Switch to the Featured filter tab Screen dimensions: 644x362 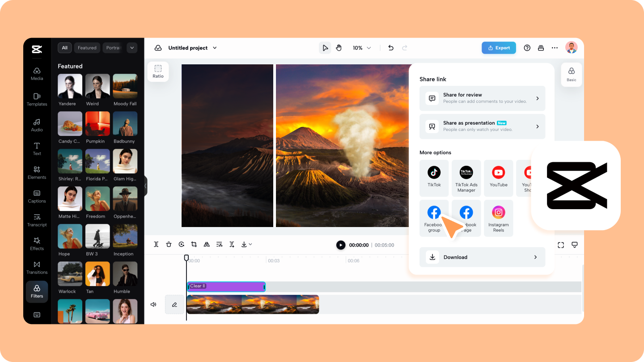point(87,48)
